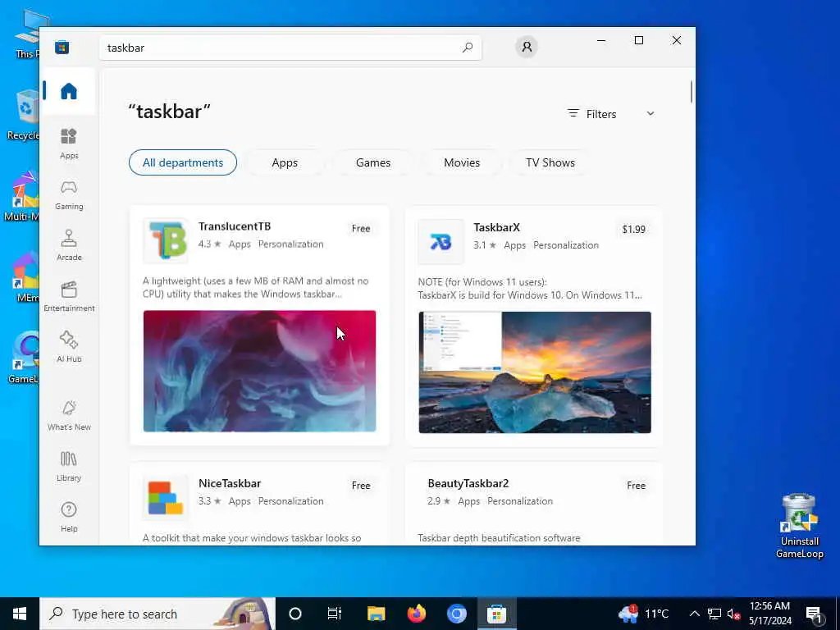Image resolution: width=840 pixels, height=630 pixels.
Task: Click the search magnifier icon in Store
Action: pos(467,47)
